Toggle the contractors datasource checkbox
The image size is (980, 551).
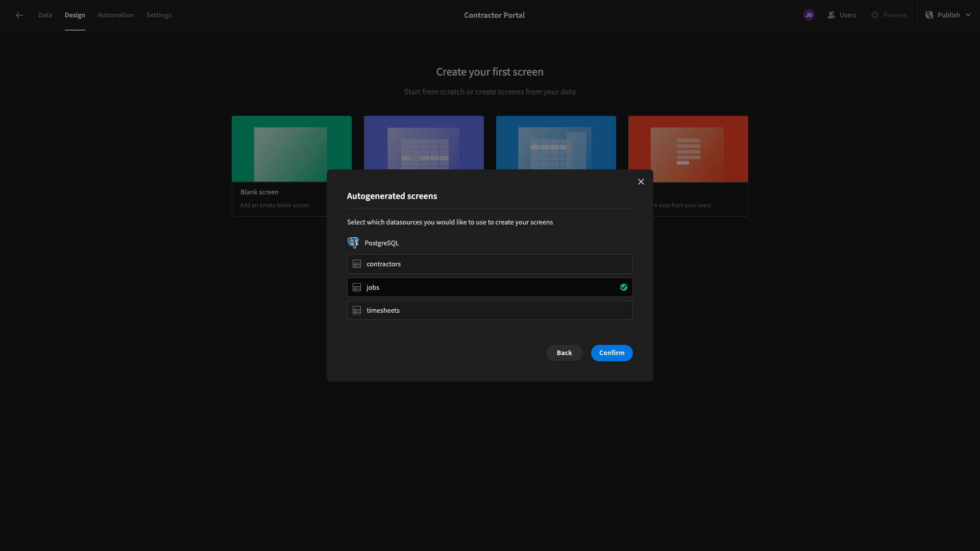pos(490,263)
